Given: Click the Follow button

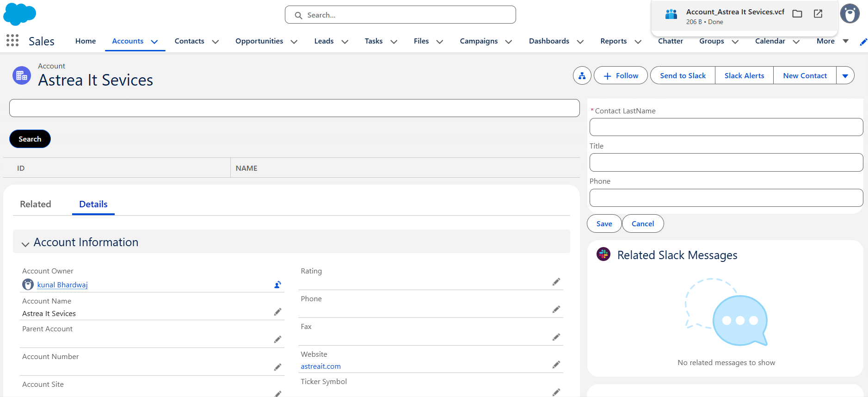Looking at the screenshot, I should click(621, 76).
